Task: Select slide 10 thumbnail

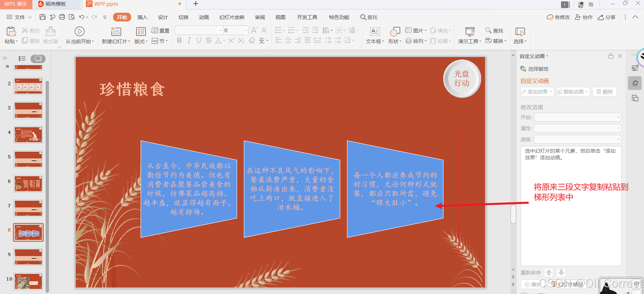Action: (x=28, y=281)
